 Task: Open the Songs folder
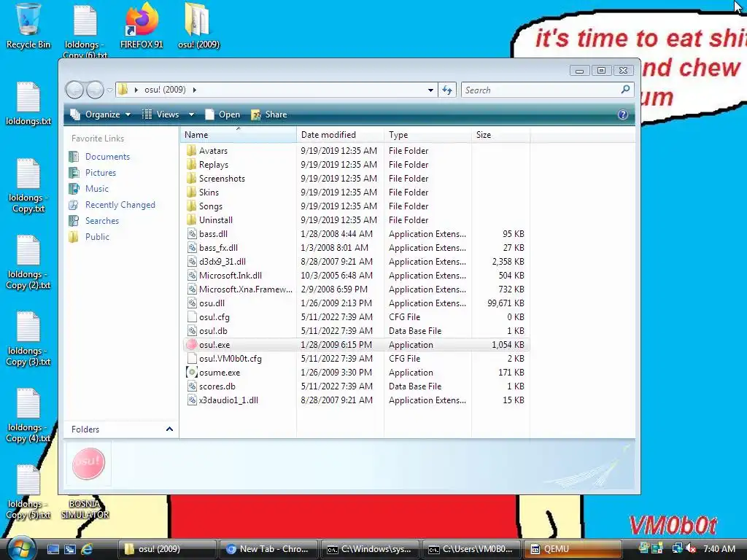[x=356, y=206]
